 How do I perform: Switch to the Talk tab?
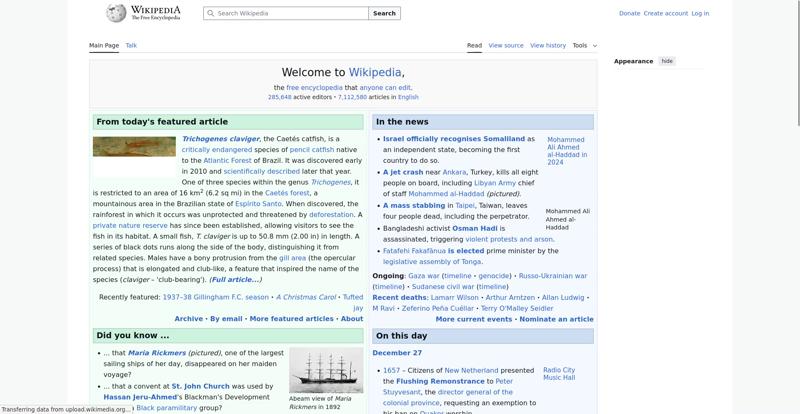point(131,45)
